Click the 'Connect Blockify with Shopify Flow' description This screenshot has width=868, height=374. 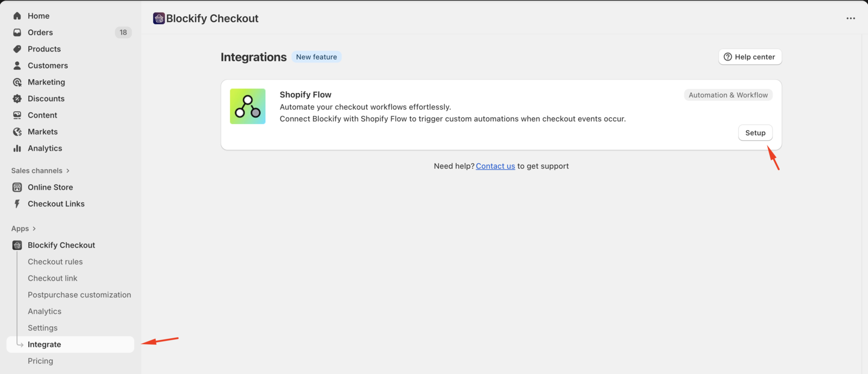pos(452,119)
